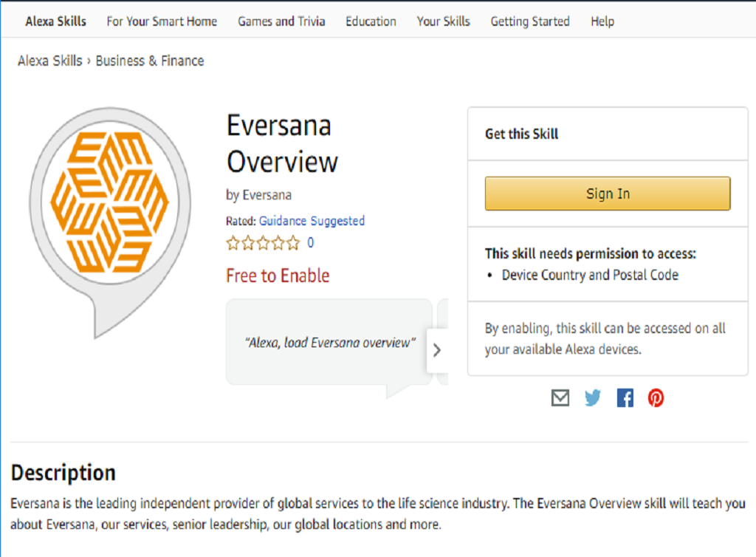Open the review count link

311,242
